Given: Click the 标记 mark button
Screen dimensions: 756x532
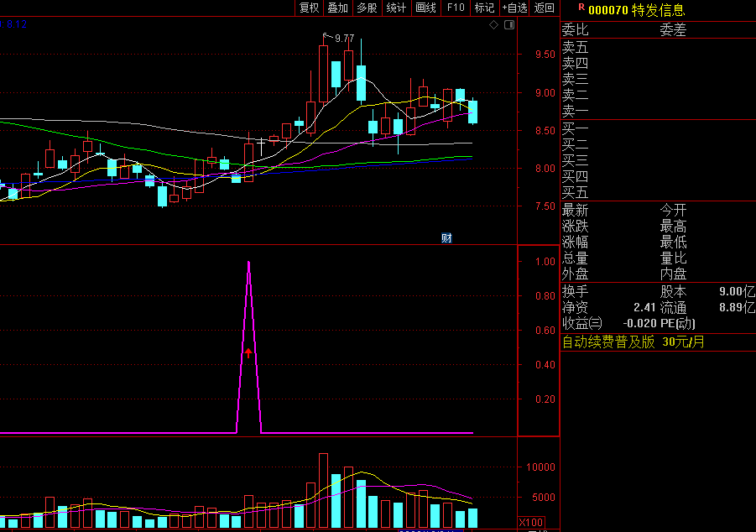Looking at the screenshot, I should 484,8.
